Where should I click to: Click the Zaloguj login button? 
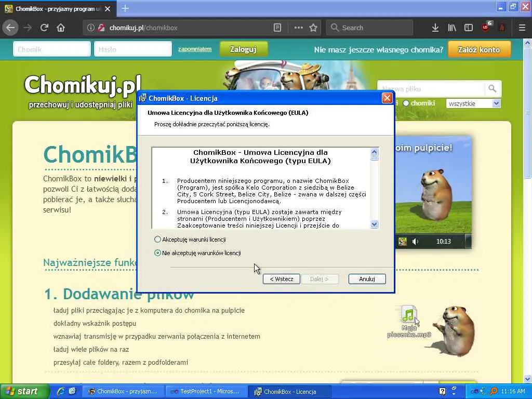point(243,49)
